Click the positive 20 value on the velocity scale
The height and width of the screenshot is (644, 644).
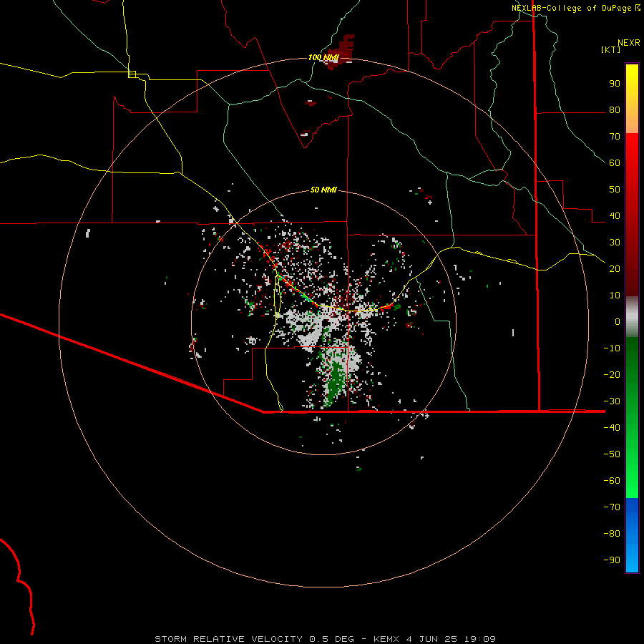pyautogui.click(x=615, y=268)
